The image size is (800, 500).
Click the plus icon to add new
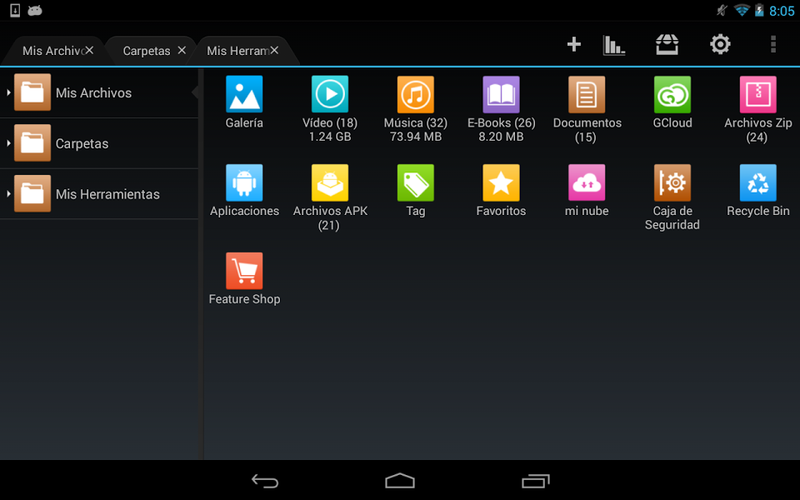(574, 44)
